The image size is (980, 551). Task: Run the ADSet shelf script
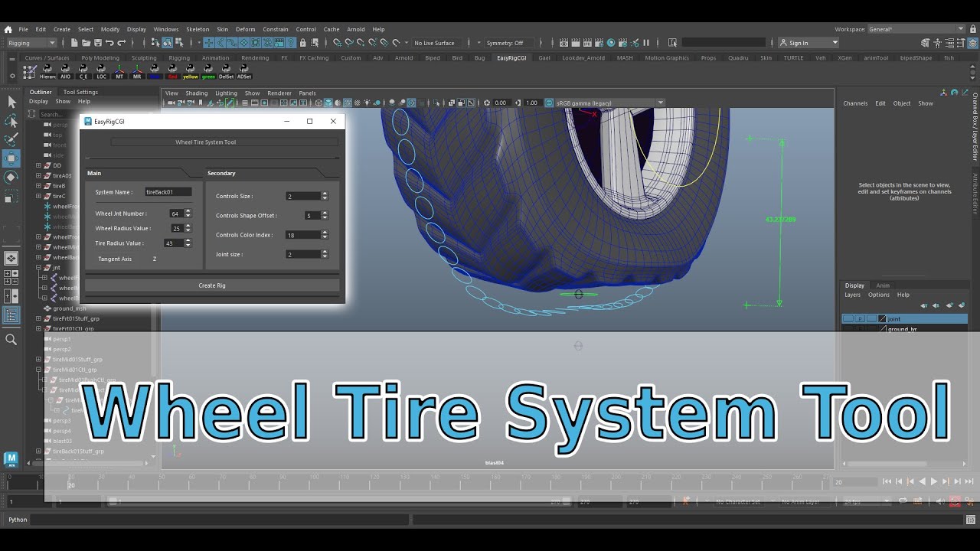[244, 72]
